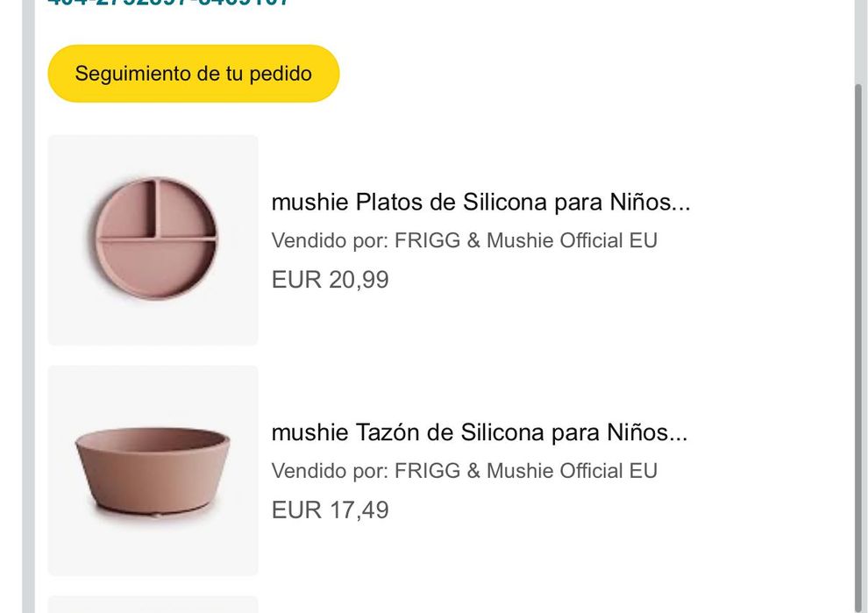Click the EUR 17,49 price
Screen dimensions: 868x613
tap(330, 510)
